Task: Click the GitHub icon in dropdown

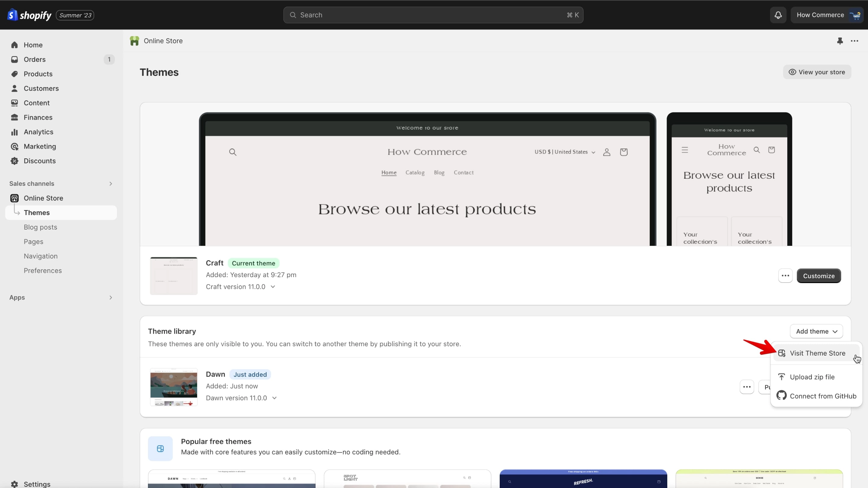Action: point(782,395)
